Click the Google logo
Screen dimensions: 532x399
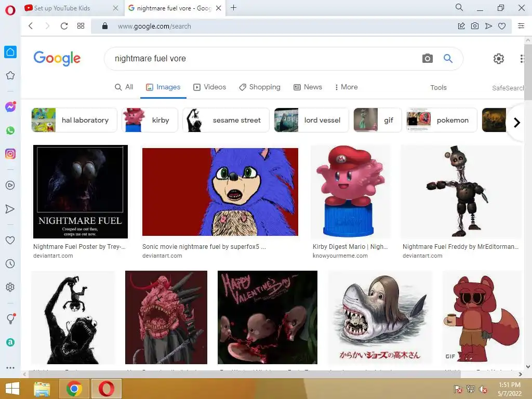pyautogui.click(x=57, y=58)
